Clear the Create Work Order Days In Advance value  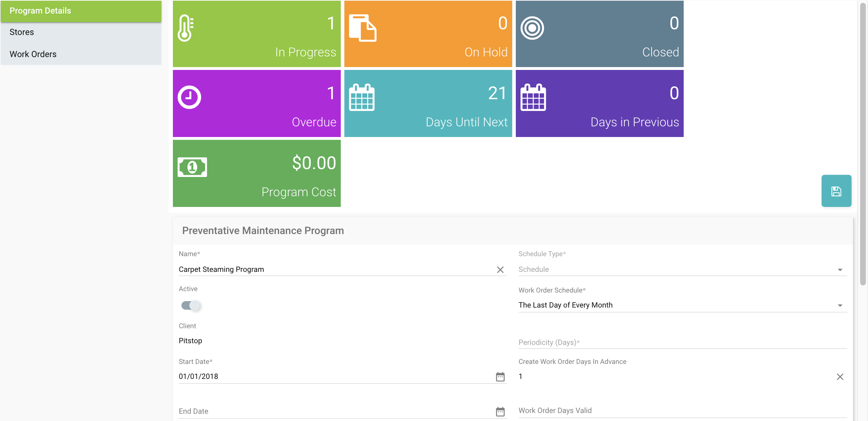tap(840, 377)
